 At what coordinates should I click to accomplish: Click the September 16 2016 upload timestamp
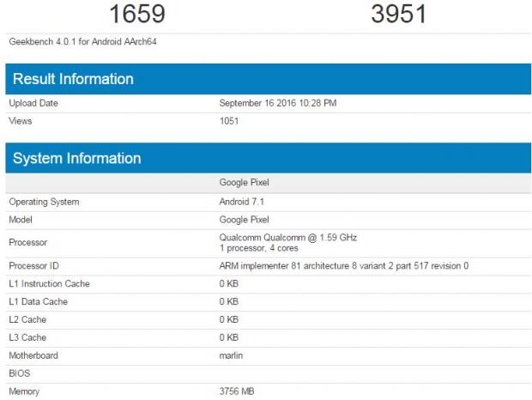277,103
